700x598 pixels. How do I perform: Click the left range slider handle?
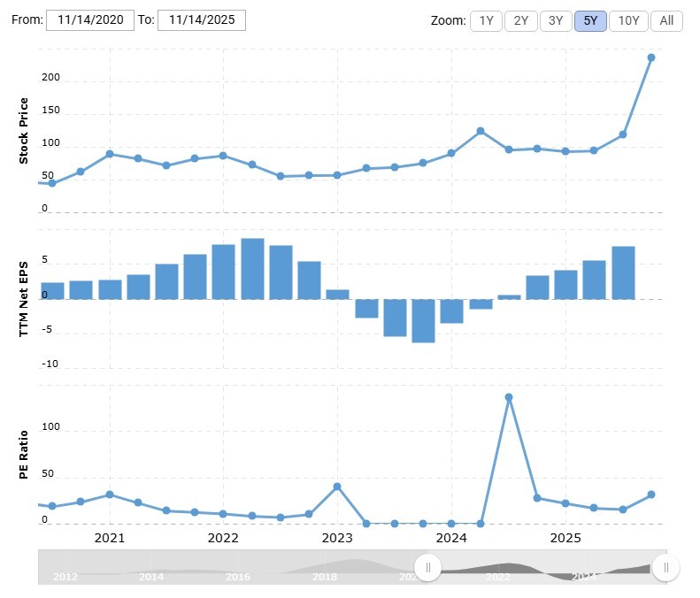click(x=428, y=567)
